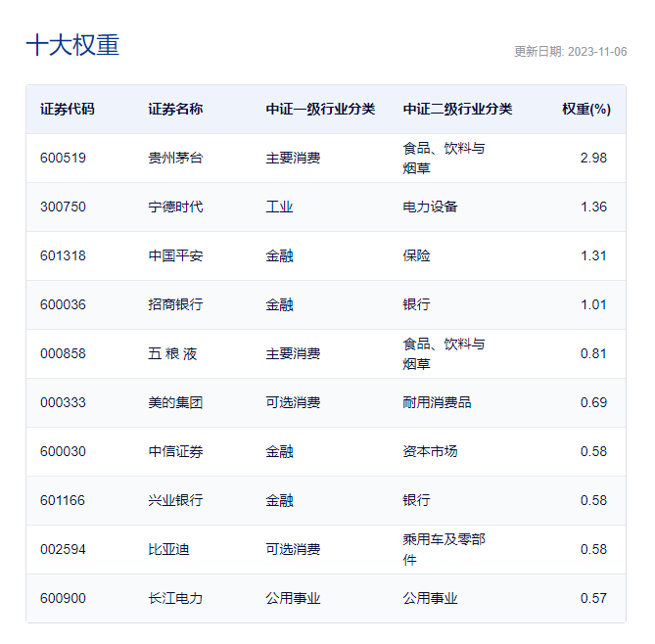This screenshot has width=655, height=644.
Task: Click 银行 in the 招商银行 row
Action: (416, 304)
